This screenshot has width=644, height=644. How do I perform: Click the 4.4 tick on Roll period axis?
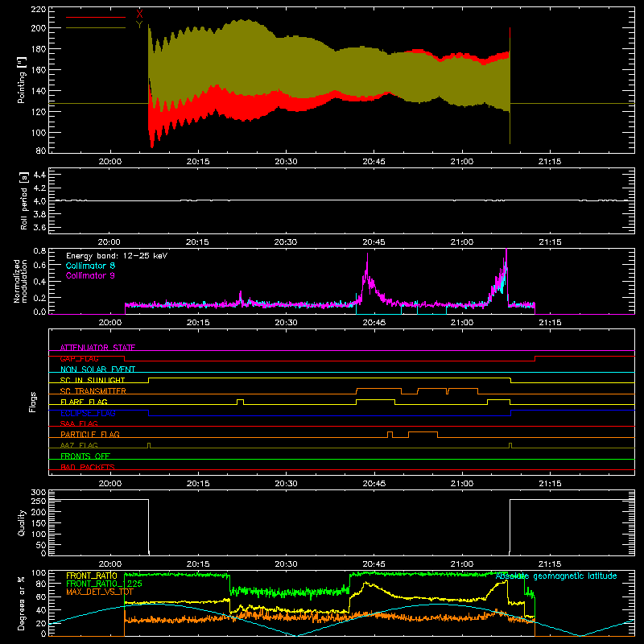click(x=39, y=175)
